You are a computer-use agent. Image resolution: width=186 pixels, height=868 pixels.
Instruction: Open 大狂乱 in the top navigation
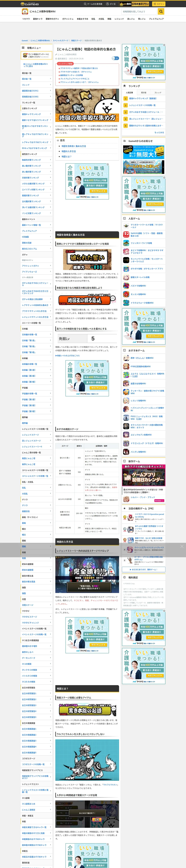(101, 19)
